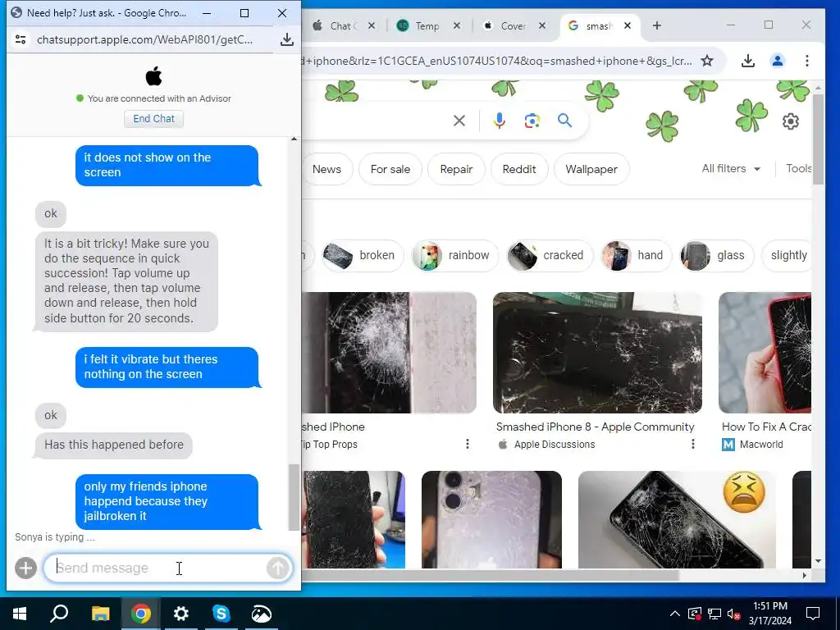Click the send arrow button in chat
840x630 pixels.
(277, 568)
